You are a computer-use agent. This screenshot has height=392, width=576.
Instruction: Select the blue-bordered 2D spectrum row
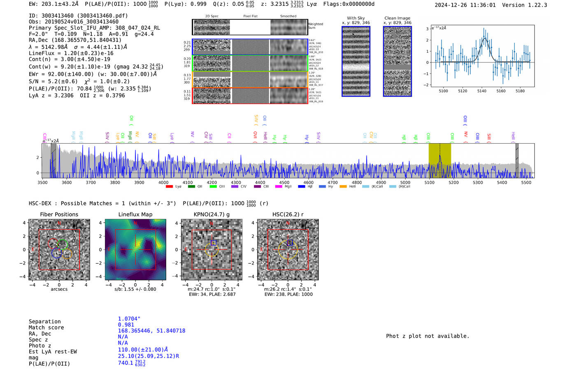[250, 47]
